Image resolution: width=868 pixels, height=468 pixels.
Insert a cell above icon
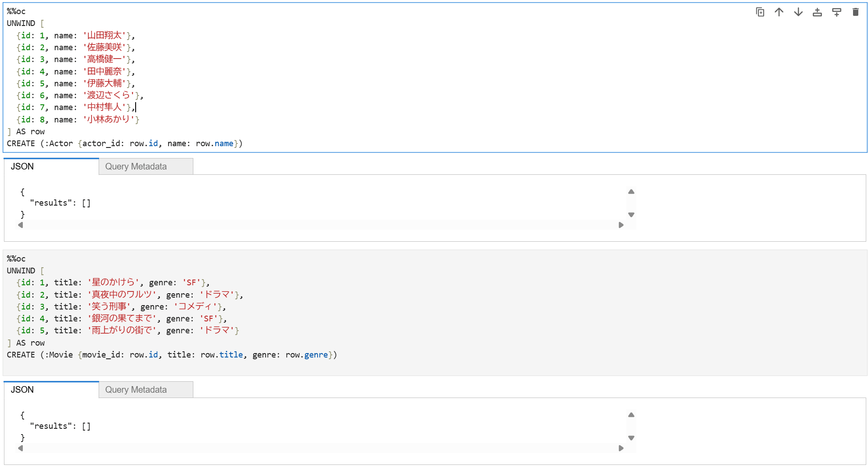click(x=817, y=12)
